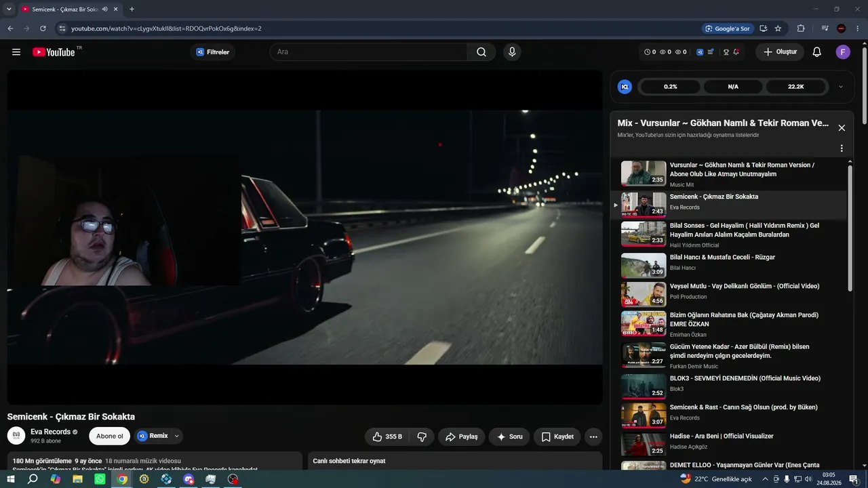
Task: Open YouTube notifications bell
Action: 817,52
